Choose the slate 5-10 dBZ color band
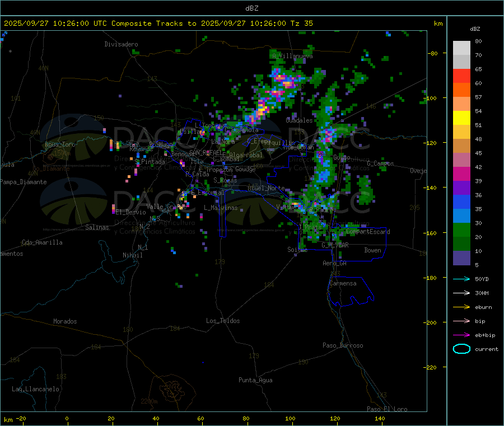Screen dimensions: 504x426 point(461,258)
